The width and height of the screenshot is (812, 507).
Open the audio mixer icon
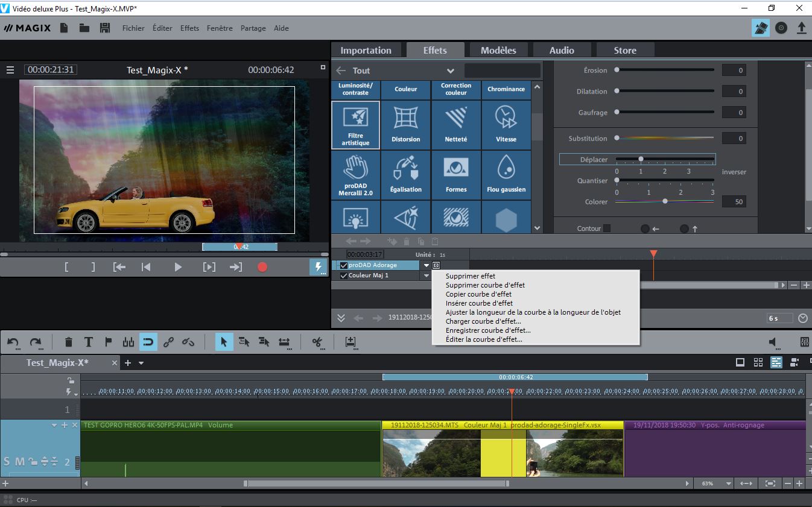click(804, 342)
